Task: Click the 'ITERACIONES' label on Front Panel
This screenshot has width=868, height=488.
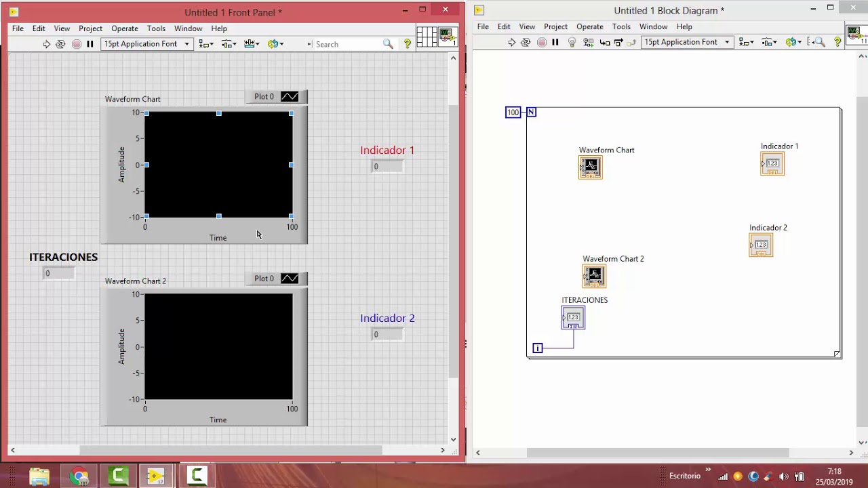Action: point(63,258)
